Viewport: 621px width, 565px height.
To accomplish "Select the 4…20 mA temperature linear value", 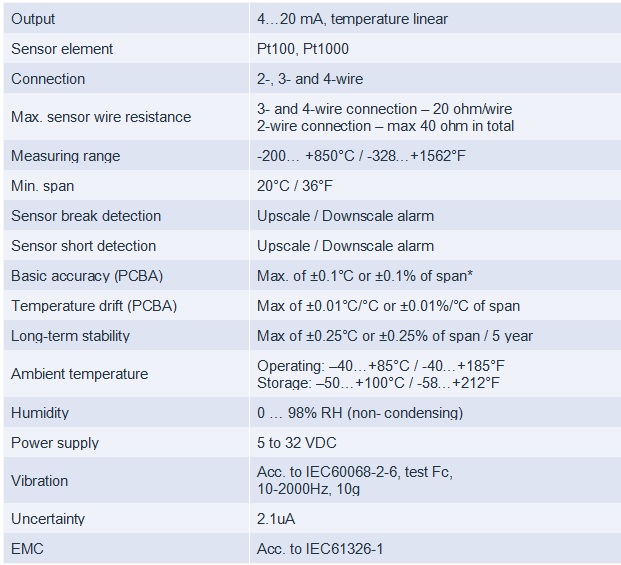I will pyautogui.click(x=352, y=19).
